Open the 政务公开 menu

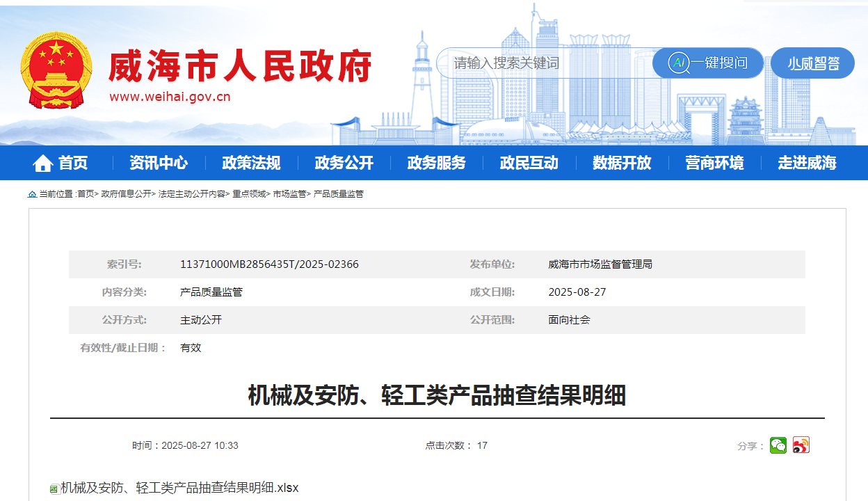click(x=344, y=164)
